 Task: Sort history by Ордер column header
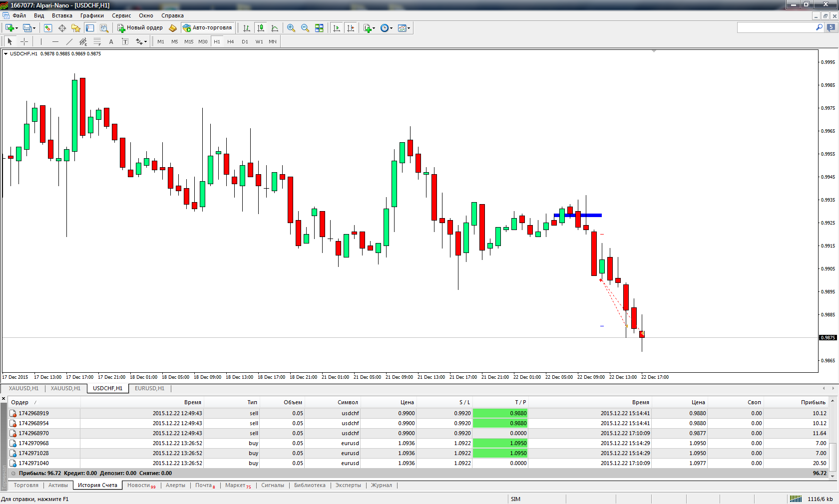point(44,402)
